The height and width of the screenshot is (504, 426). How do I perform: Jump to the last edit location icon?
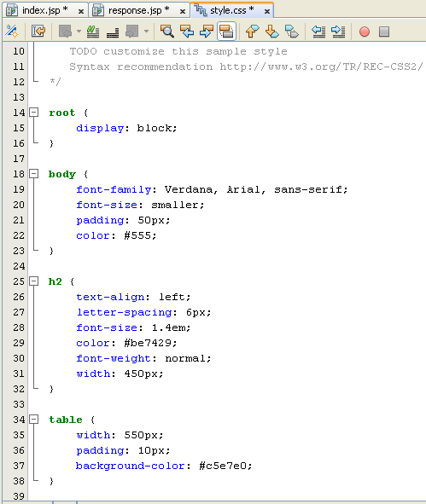(38, 32)
